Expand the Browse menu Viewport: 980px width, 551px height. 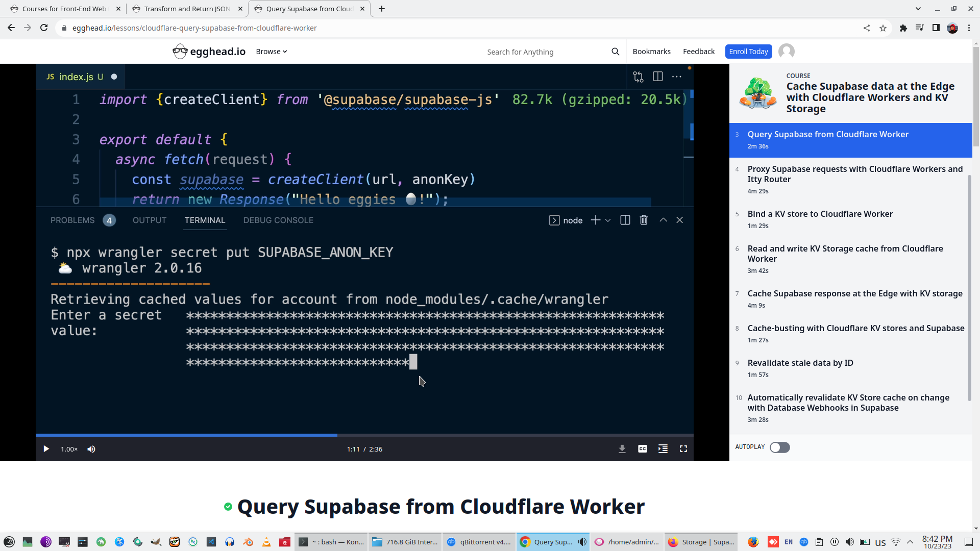(271, 52)
